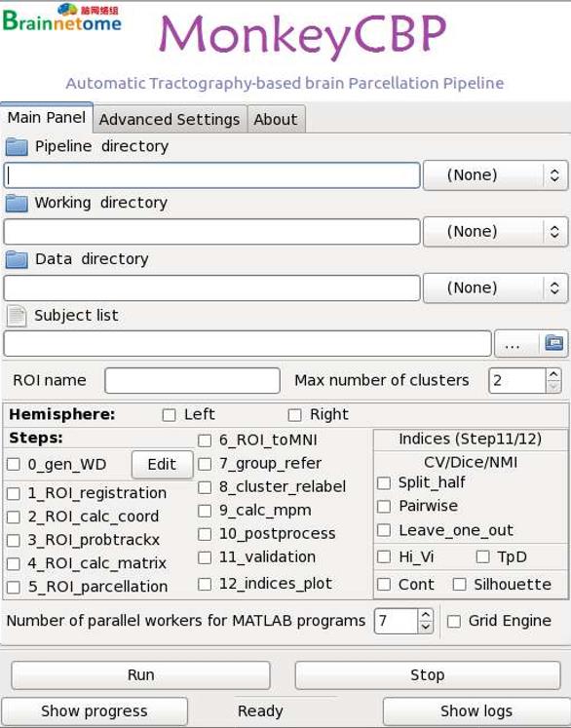Enable the Grid Engine option
This screenshot has height=728, width=571.
[x=454, y=621]
